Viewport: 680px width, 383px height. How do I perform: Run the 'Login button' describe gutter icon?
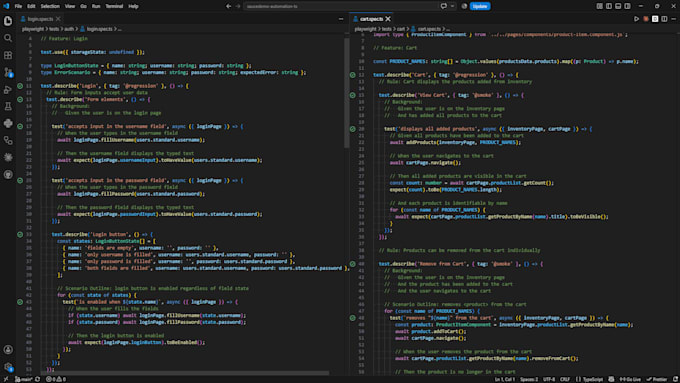(20, 234)
